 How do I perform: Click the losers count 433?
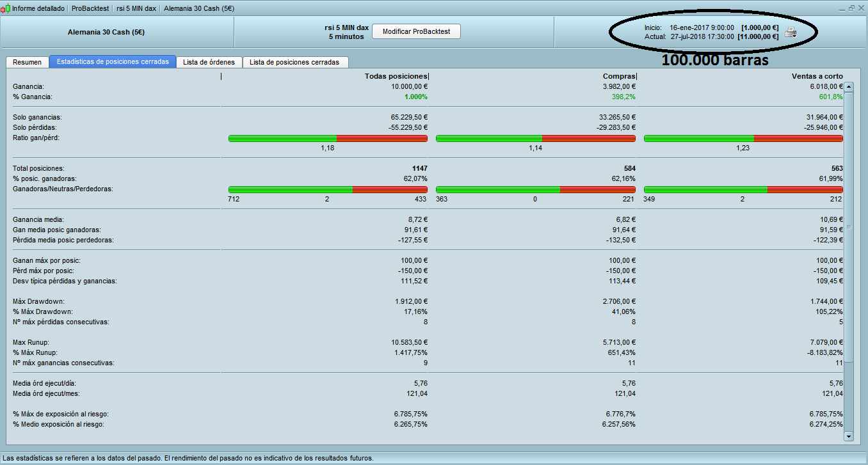coord(421,200)
